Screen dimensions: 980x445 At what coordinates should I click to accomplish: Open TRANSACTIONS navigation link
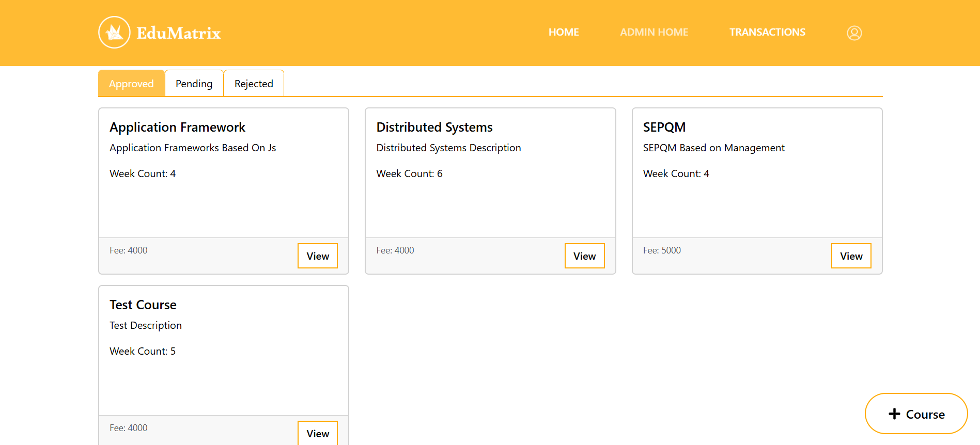767,32
